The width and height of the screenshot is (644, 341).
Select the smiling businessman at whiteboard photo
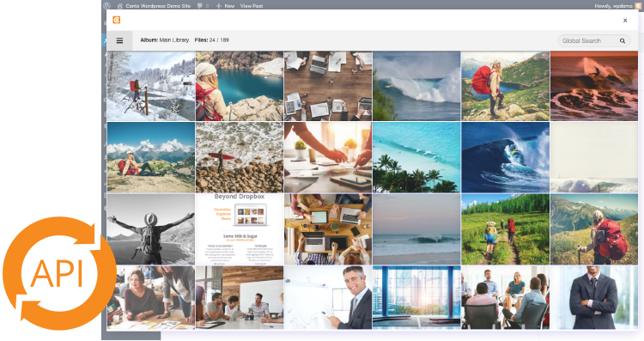[328, 297]
